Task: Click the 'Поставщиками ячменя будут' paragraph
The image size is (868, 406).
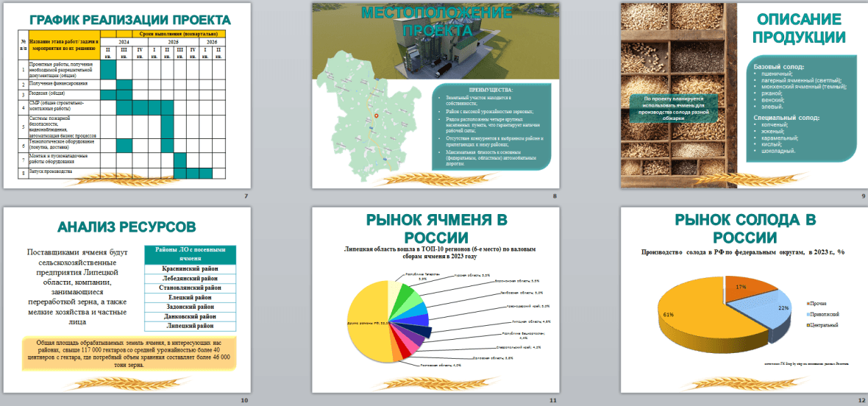Action: tap(77, 286)
